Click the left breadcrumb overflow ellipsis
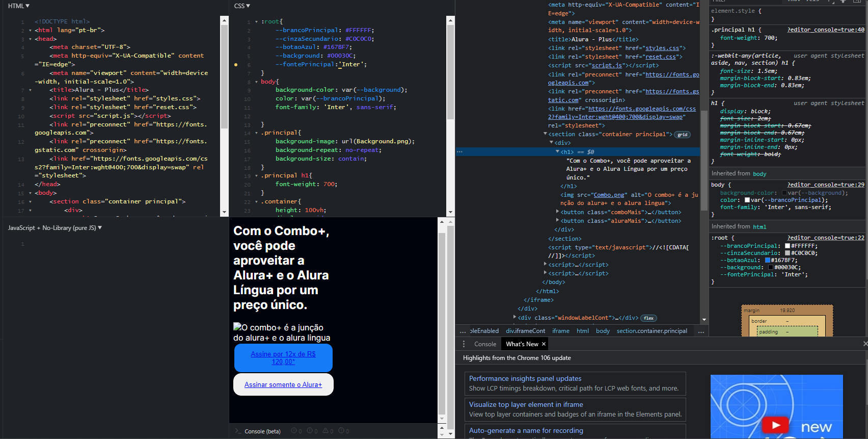868x439 pixels. (x=463, y=331)
